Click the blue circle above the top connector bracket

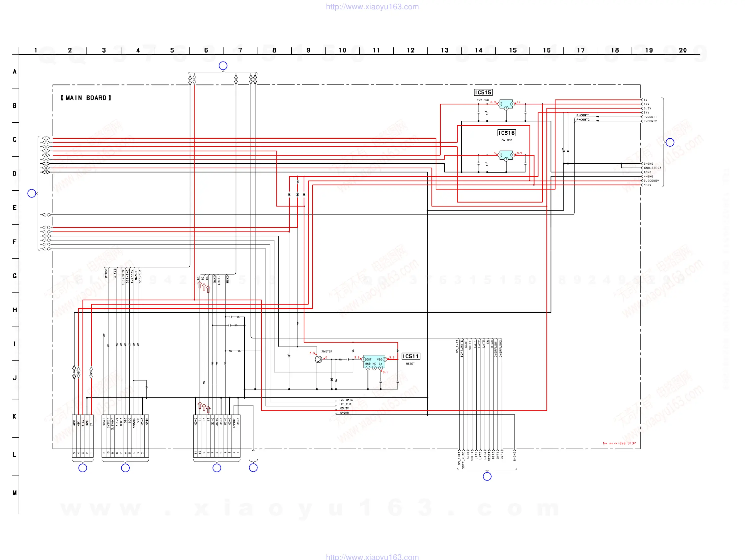tap(223, 66)
